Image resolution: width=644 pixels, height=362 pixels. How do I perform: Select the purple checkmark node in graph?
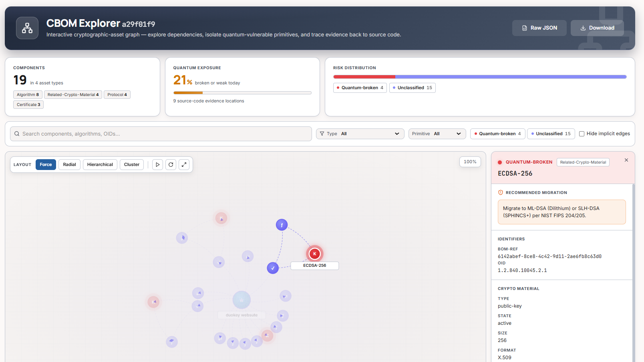(273, 268)
